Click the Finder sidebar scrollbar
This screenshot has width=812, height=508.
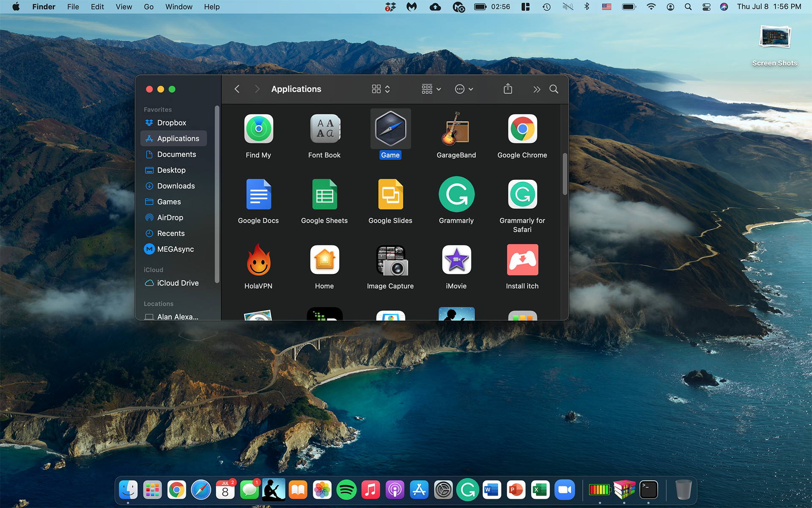pos(217,194)
